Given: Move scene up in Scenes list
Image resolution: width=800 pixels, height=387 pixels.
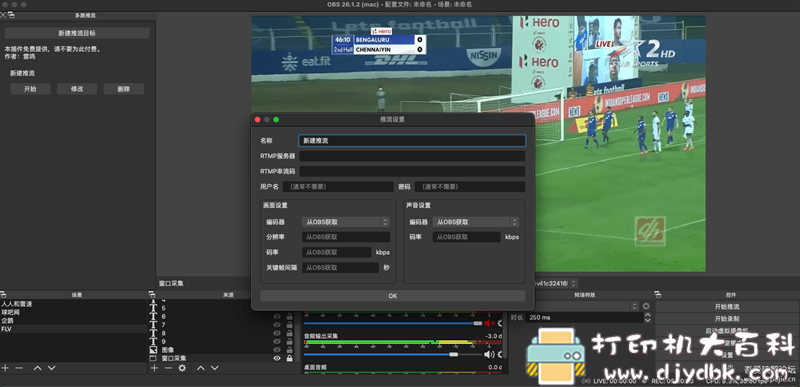Looking at the screenshot, I should (37, 368).
